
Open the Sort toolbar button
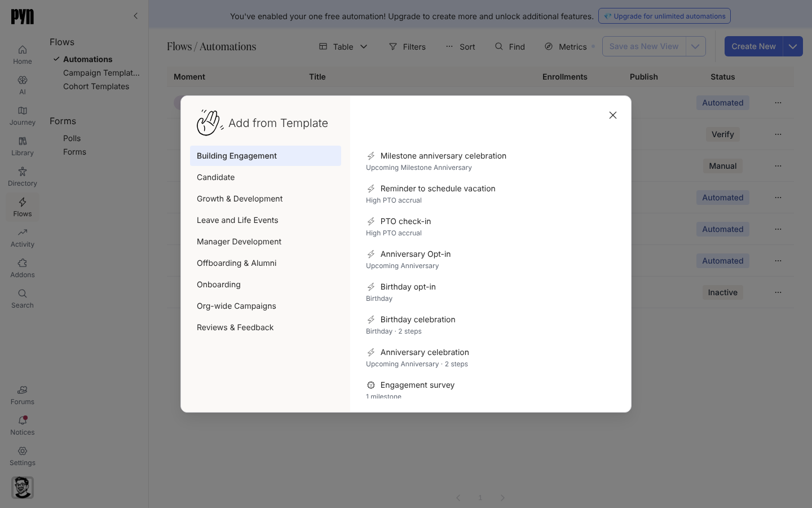point(460,47)
